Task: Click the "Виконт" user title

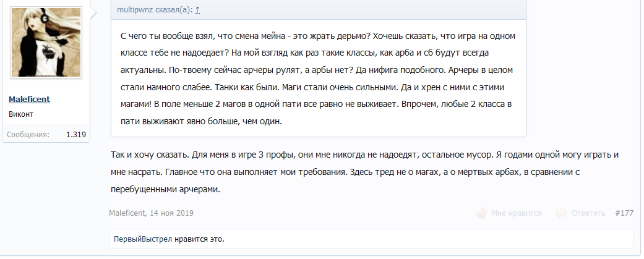Action: pyautogui.click(x=21, y=114)
